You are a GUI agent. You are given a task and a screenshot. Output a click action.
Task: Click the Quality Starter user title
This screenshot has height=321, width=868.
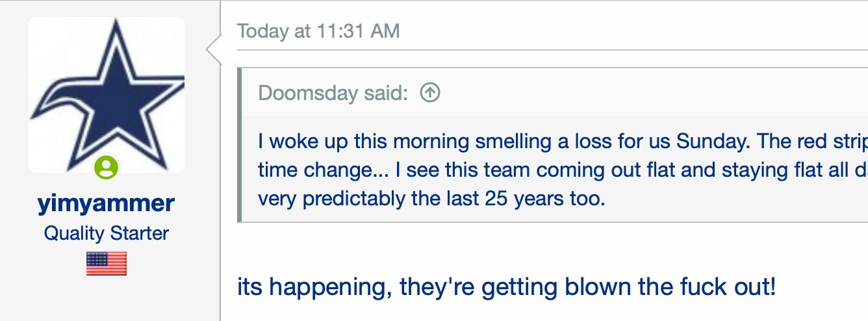107,233
